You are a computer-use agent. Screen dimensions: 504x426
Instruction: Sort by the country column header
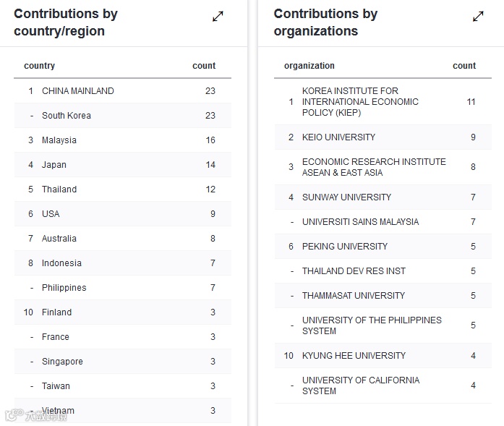[x=39, y=66]
